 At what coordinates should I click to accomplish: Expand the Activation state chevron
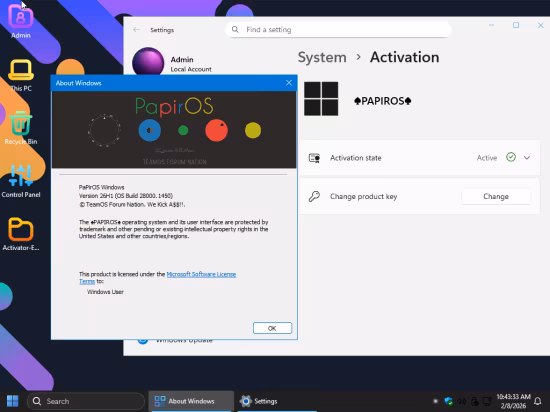[527, 158]
